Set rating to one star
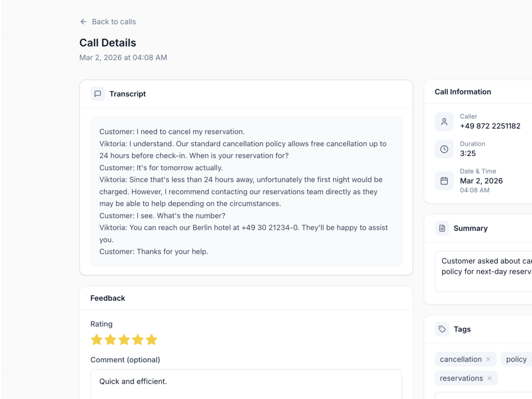The width and height of the screenshot is (532, 399). click(97, 340)
